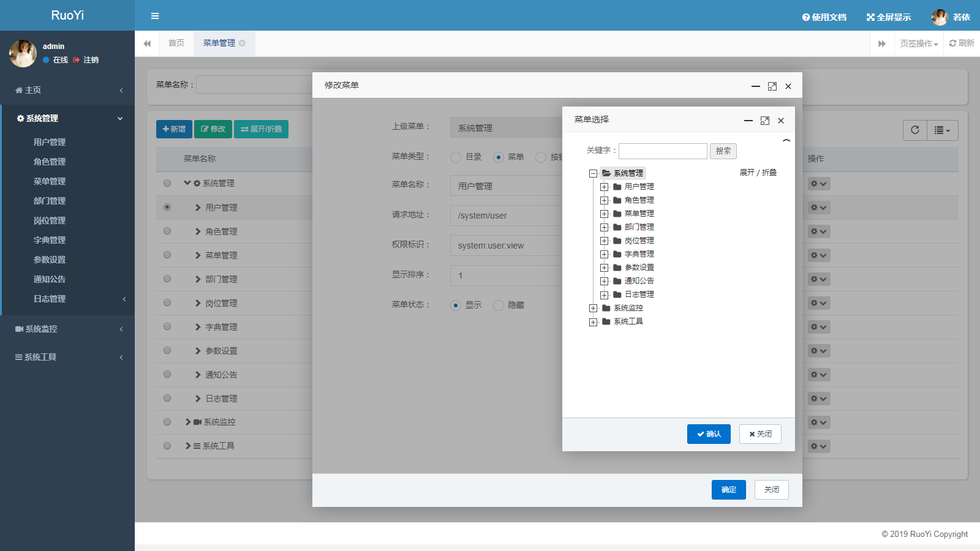
Task: Click the 刷新 refresh tab button
Action: 962,43
